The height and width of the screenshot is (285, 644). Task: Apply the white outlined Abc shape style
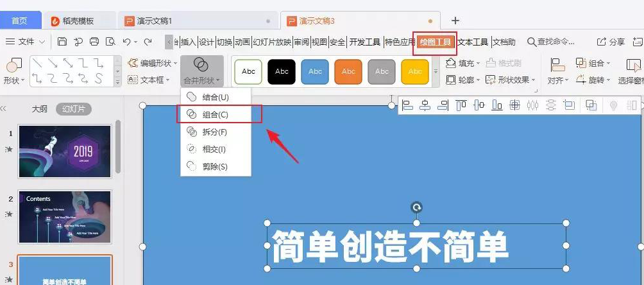click(x=248, y=71)
